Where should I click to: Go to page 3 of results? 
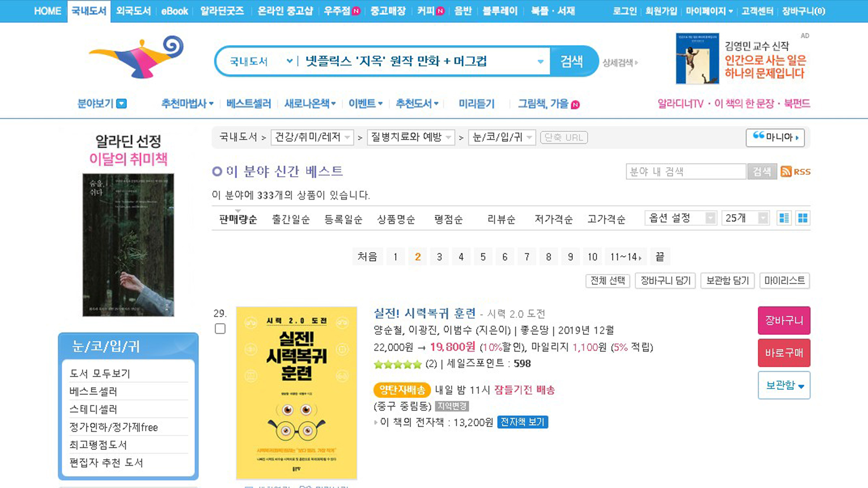tap(439, 257)
